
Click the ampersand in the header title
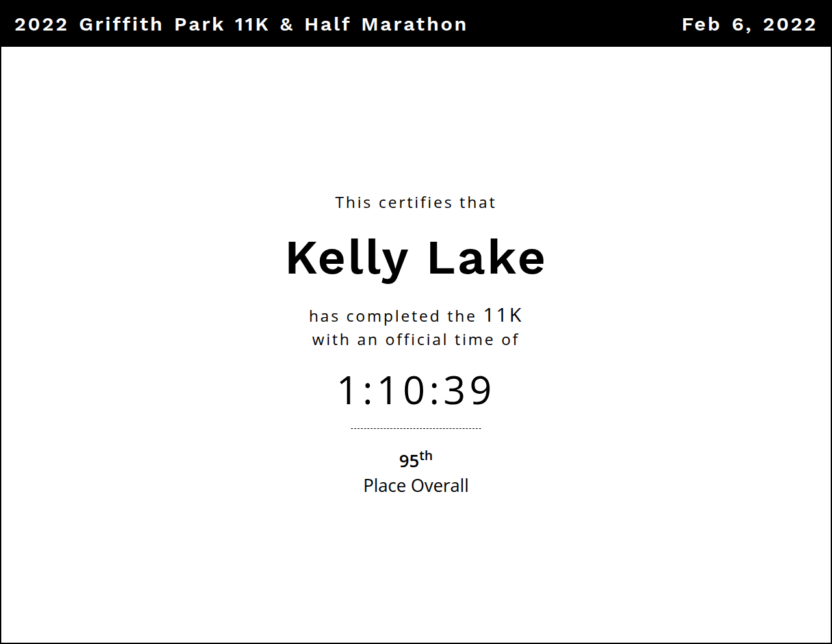287,25
